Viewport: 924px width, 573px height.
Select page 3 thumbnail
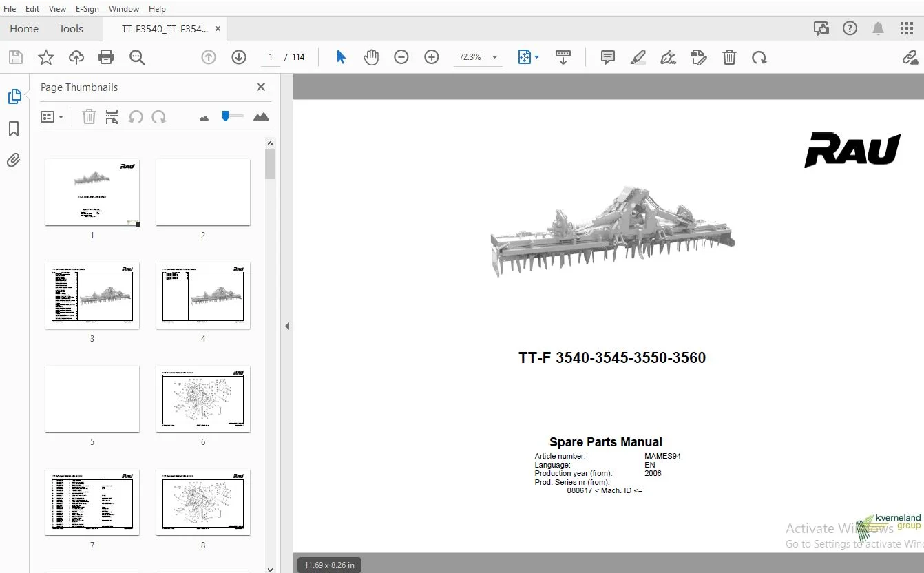pyautogui.click(x=92, y=295)
